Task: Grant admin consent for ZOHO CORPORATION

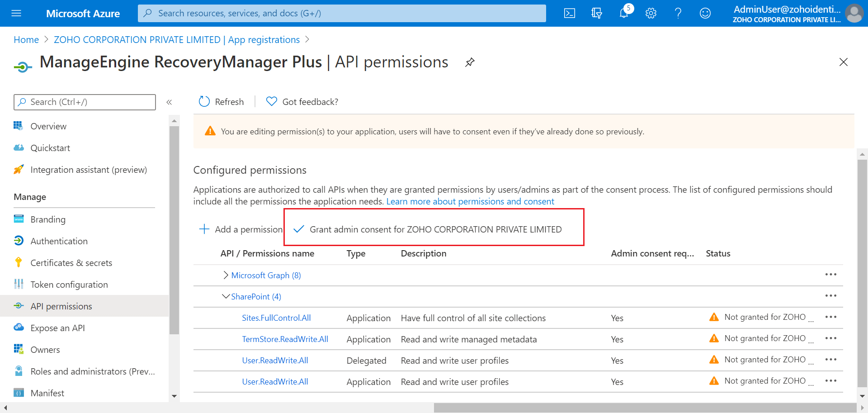Action: pos(435,229)
